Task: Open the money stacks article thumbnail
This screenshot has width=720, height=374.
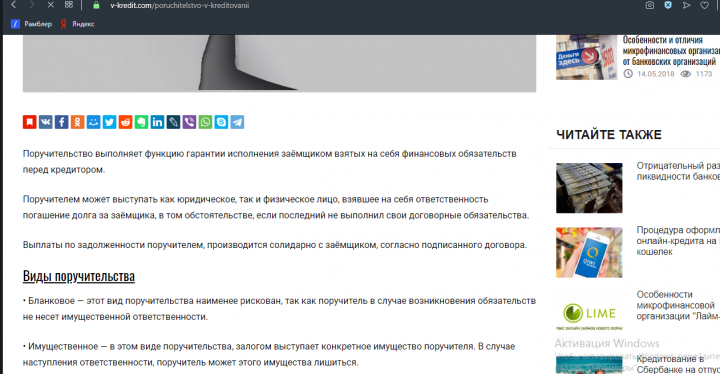Action: pyautogui.click(x=589, y=188)
